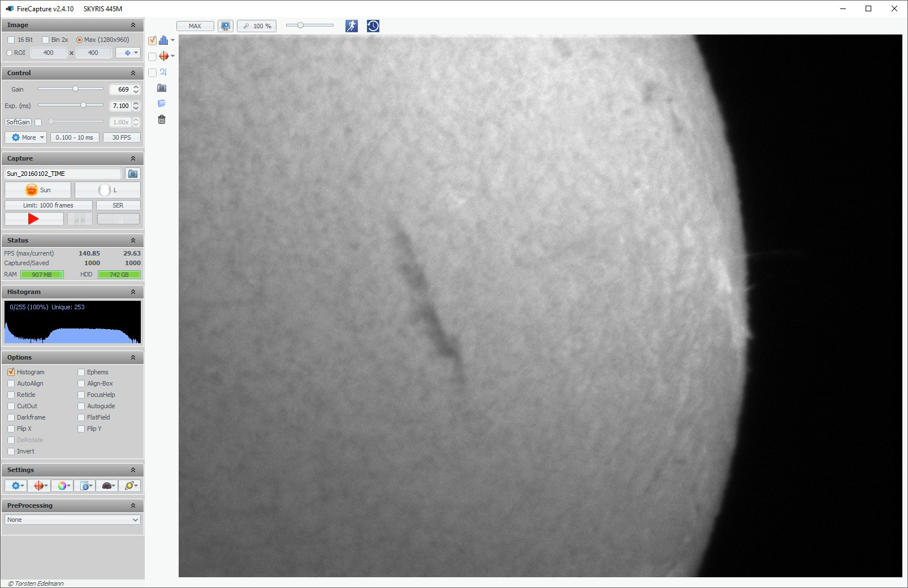Viewport: 908px width, 588px height.
Task: Click the histogram graph display
Action: point(73,322)
